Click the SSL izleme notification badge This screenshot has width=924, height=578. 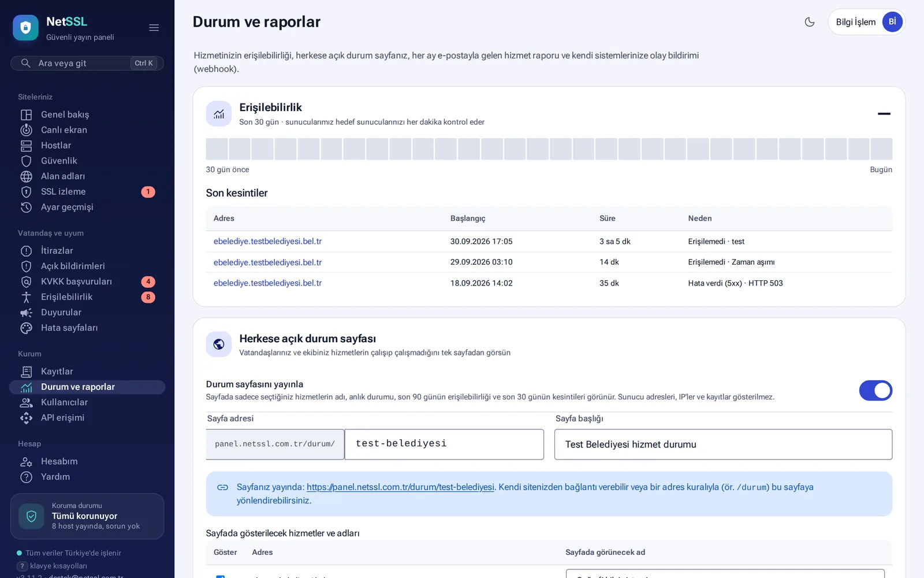click(148, 192)
